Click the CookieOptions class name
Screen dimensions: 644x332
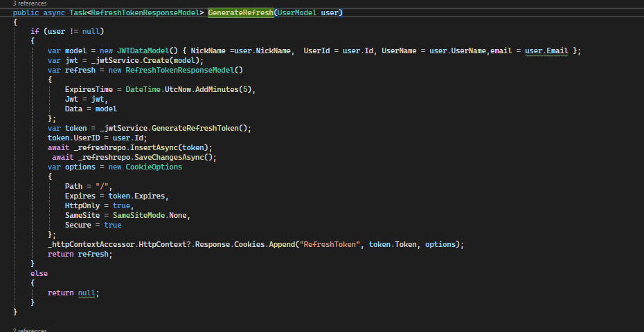154,167
